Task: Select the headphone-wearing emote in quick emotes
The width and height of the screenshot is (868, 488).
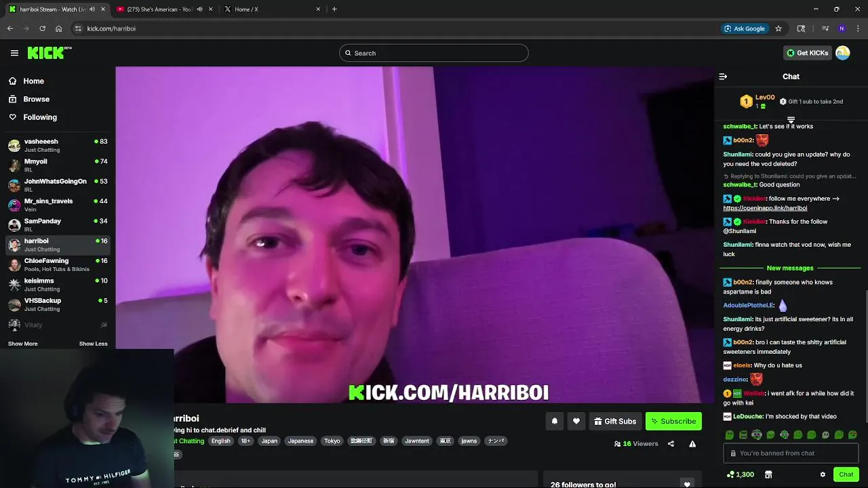Action: [757, 434]
